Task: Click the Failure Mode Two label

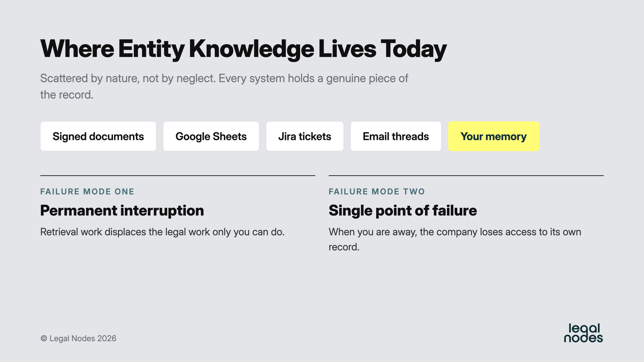Action: coord(377,191)
